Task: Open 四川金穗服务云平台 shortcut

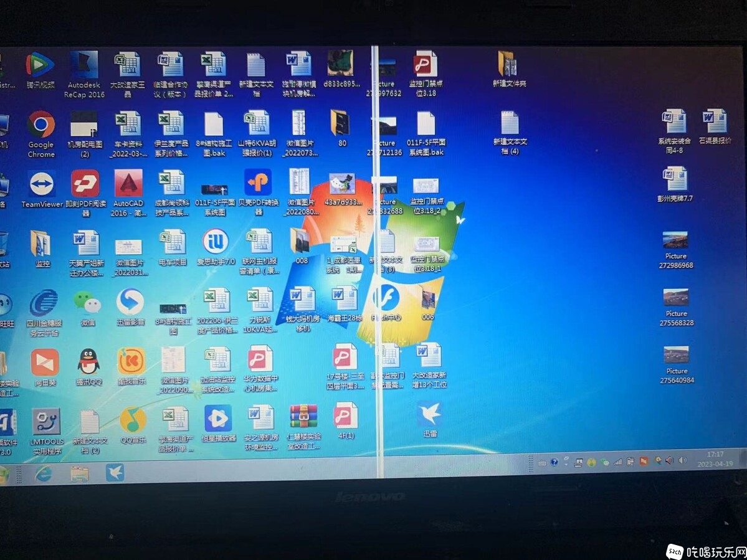Action: point(44,313)
